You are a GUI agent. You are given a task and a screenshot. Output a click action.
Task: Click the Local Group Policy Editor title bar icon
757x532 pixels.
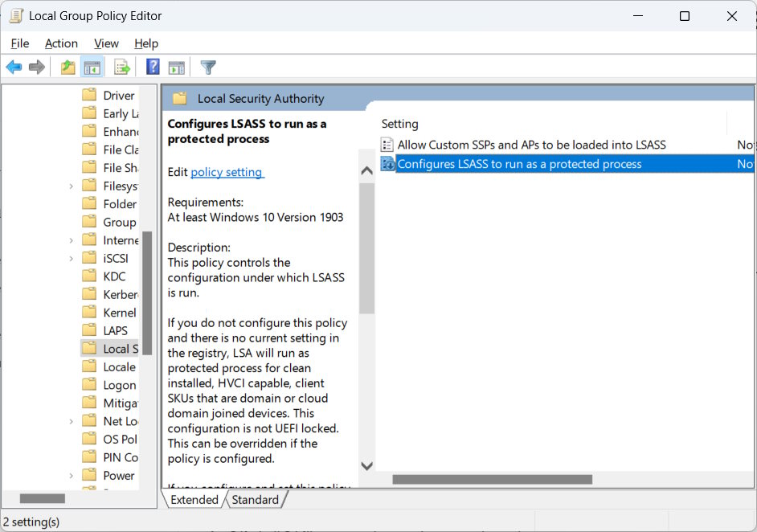(15, 14)
